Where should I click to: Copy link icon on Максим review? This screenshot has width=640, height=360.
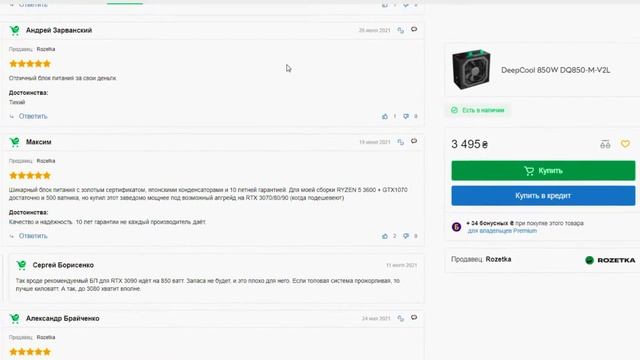(401, 142)
